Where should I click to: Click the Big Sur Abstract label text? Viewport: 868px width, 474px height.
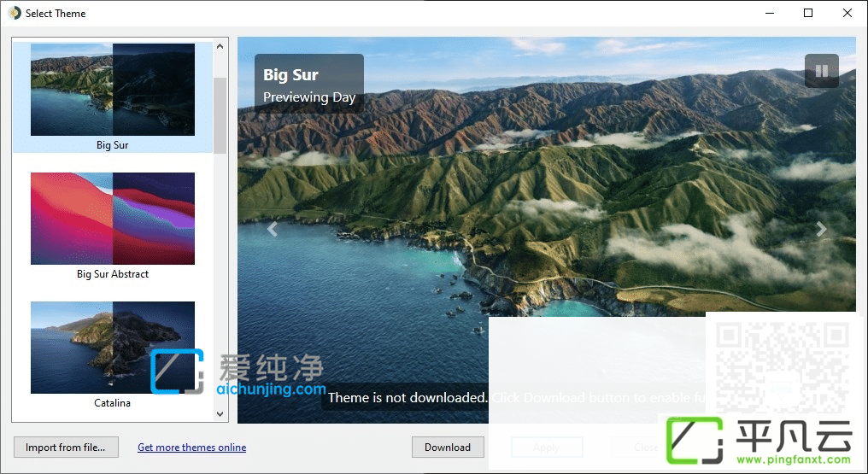113,274
